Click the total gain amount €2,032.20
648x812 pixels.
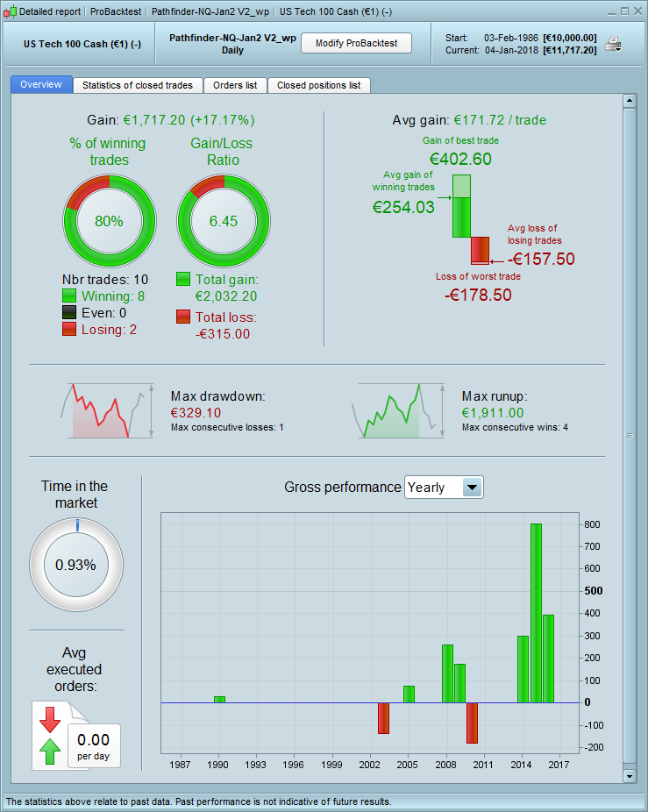point(226,296)
